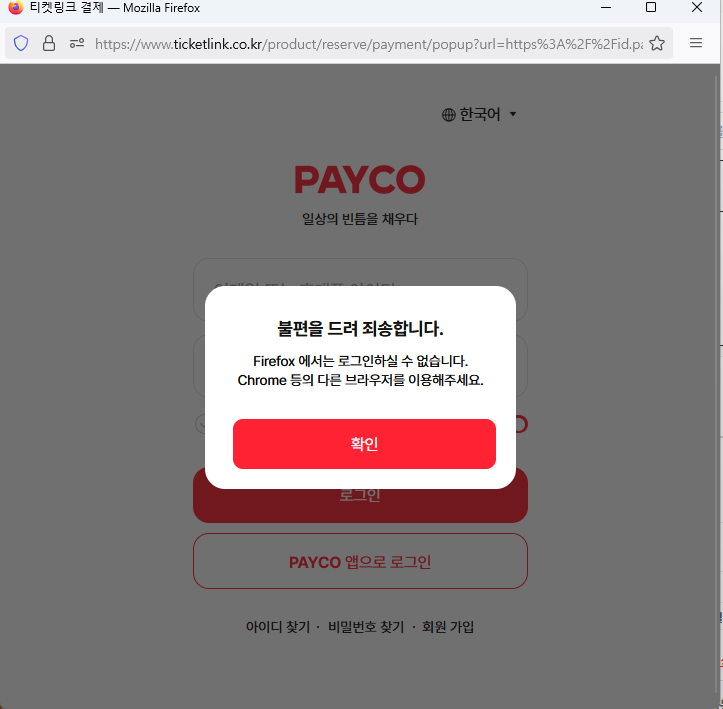The width and height of the screenshot is (723, 709).
Task: Open Firefox tracking protection shield icon
Action: pyautogui.click(x=21, y=43)
